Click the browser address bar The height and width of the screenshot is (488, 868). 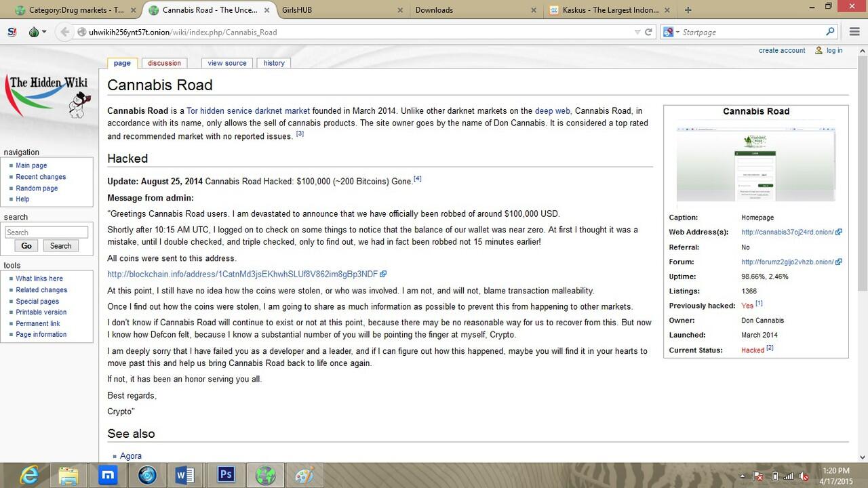pos(359,32)
